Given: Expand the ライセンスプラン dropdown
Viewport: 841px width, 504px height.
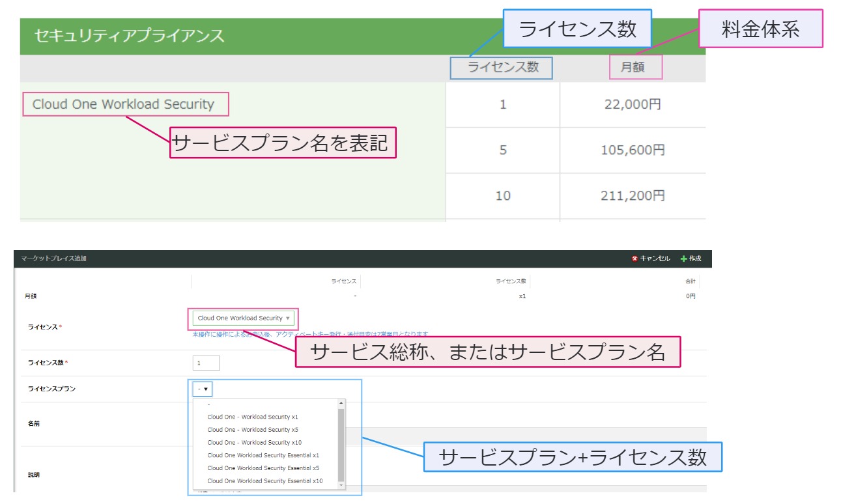Looking at the screenshot, I should (x=203, y=389).
